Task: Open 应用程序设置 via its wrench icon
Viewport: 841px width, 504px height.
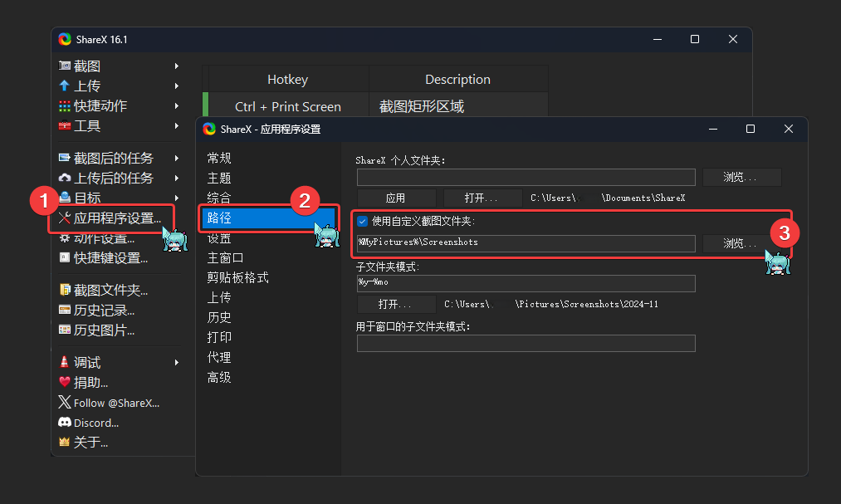Action: click(x=65, y=218)
